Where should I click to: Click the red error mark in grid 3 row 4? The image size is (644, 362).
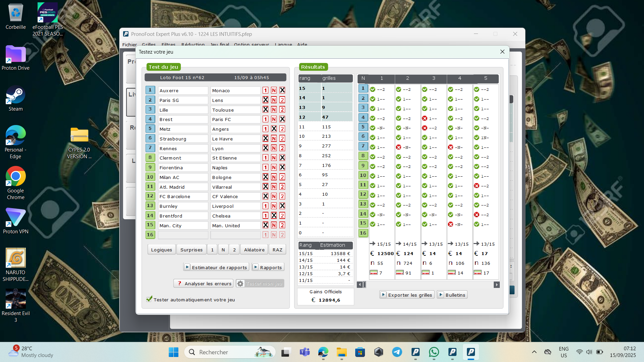pos(425,118)
